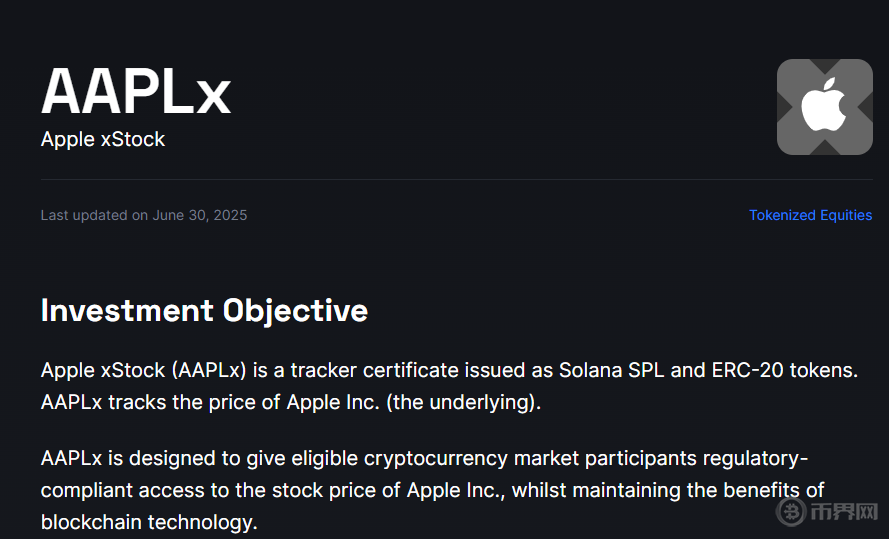Screen dimensions: 889x539
Task: Click the paragraph starting AAPLx is designed
Action: [430, 490]
